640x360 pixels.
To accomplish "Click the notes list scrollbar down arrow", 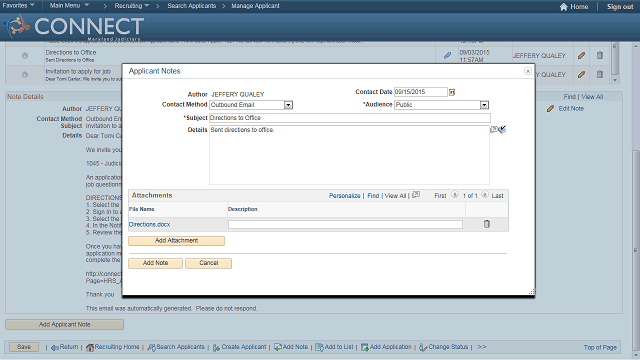I will pyautogui.click(x=615, y=80).
